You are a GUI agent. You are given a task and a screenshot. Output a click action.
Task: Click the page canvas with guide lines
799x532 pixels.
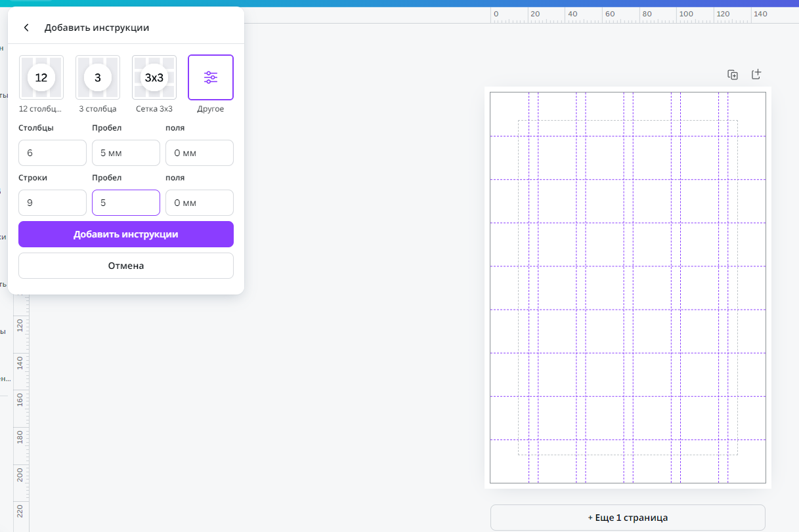point(628,287)
